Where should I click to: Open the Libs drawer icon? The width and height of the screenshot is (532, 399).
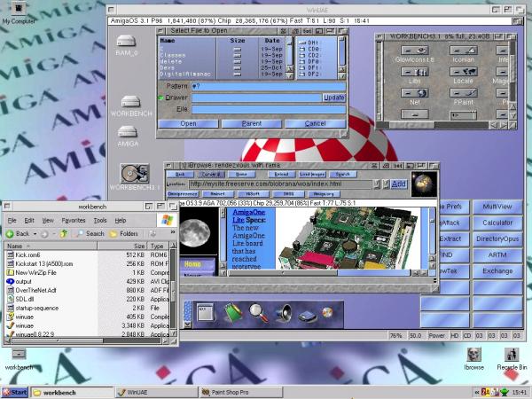(x=415, y=72)
